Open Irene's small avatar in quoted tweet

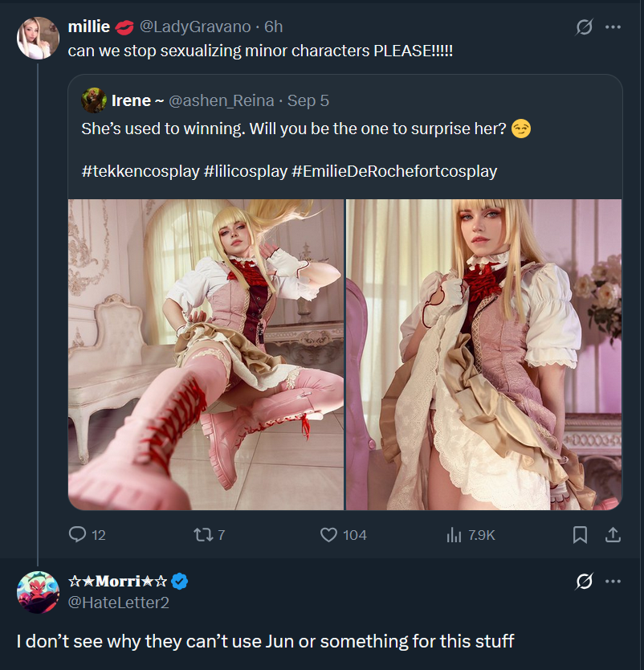[x=94, y=100]
